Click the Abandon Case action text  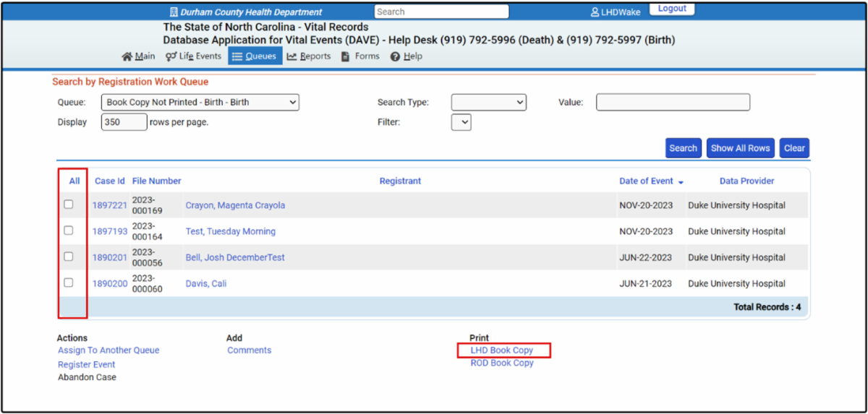87,377
